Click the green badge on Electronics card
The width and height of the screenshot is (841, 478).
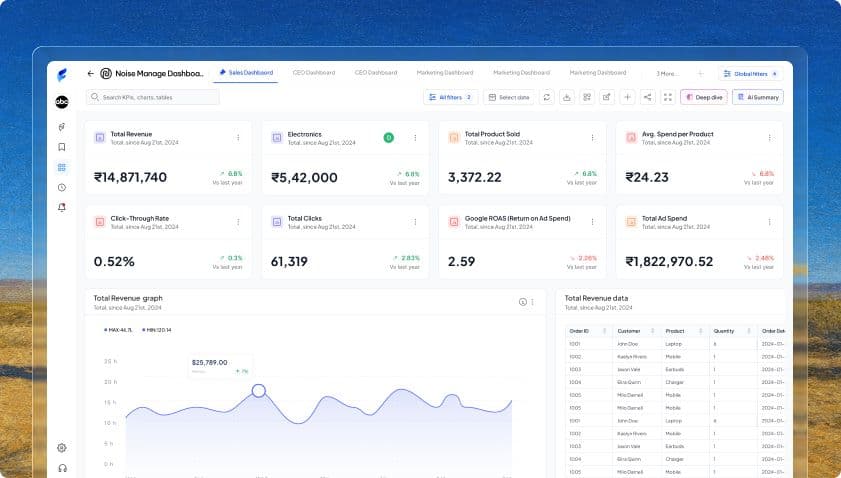point(389,138)
